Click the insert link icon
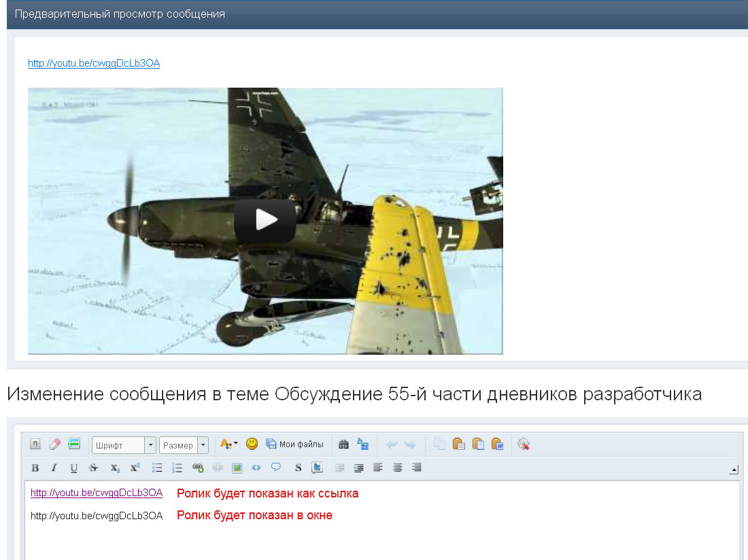Screen dimensions: 748x560 coord(198,468)
